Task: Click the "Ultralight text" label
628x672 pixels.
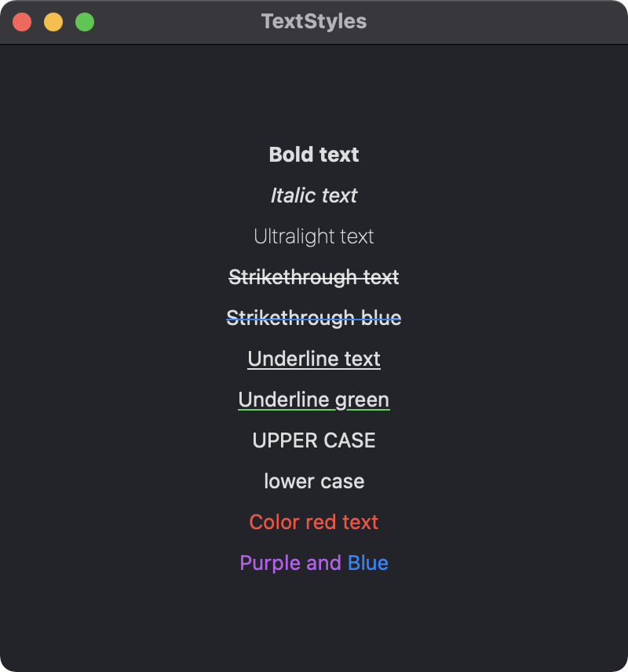Action: (x=314, y=236)
